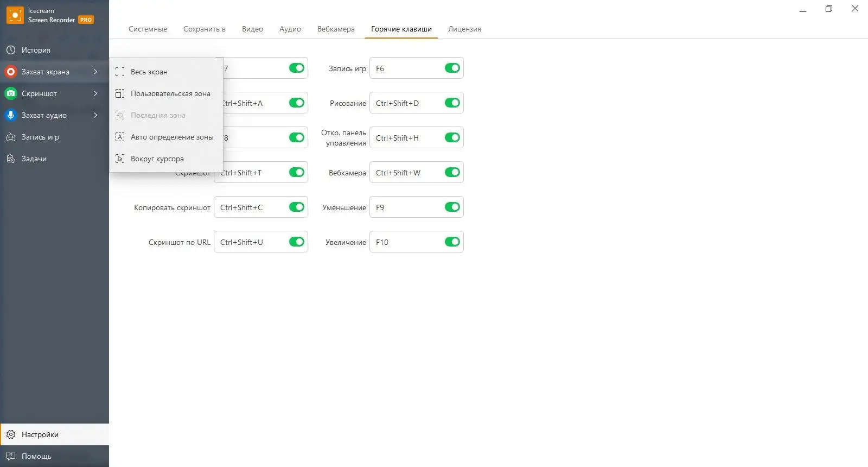Disable the Скриншот по URL hotkey toggle
Screen dimensions: 868x467
point(297,242)
